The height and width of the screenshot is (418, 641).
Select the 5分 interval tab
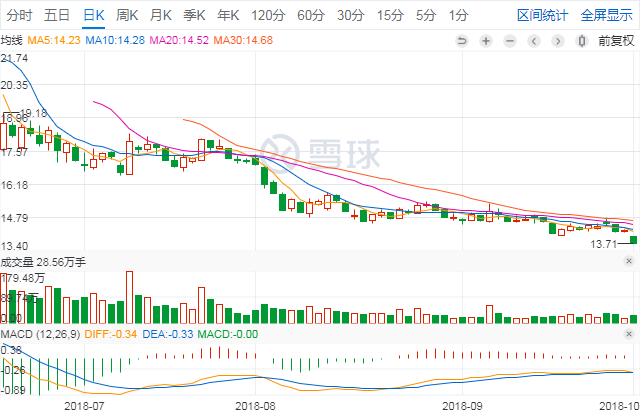click(426, 16)
